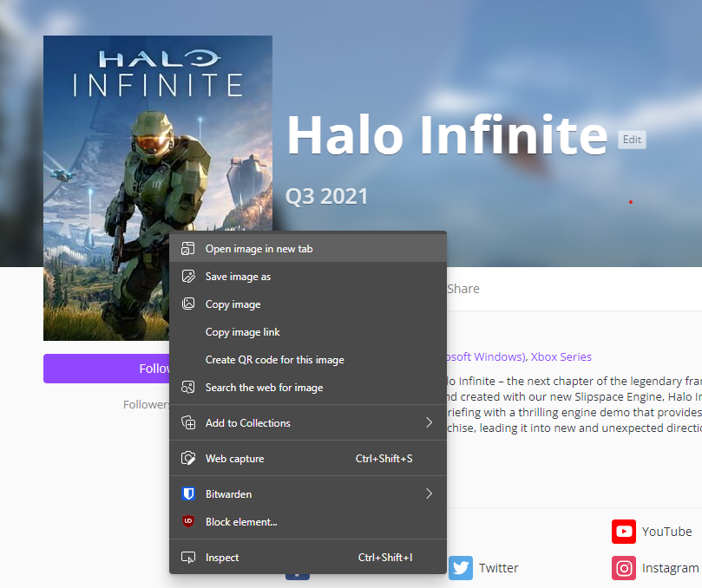
Task: Click the uBlock Origin shield icon
Action: click(x=188, y=521)
